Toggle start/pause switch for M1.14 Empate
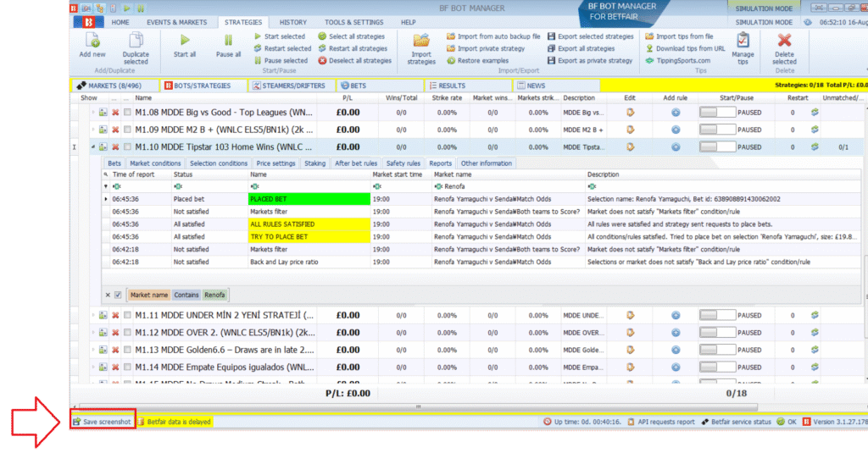 coord(717,367)
